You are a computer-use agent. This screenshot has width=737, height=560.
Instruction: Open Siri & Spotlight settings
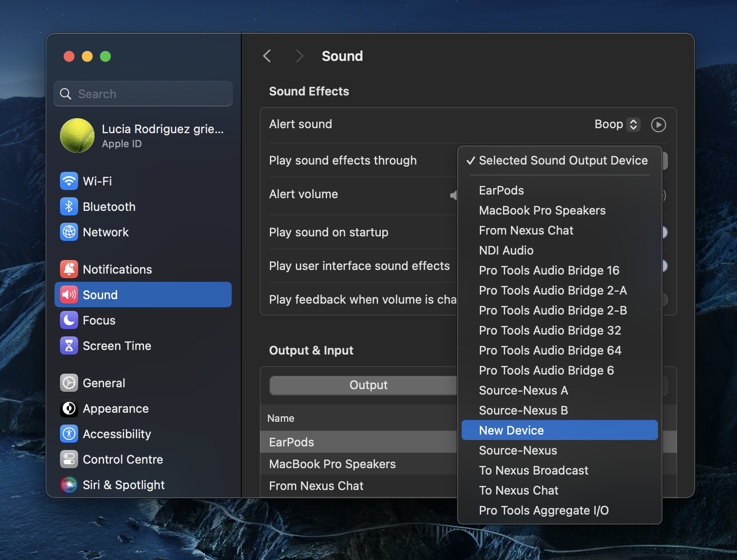coord(123,485)
